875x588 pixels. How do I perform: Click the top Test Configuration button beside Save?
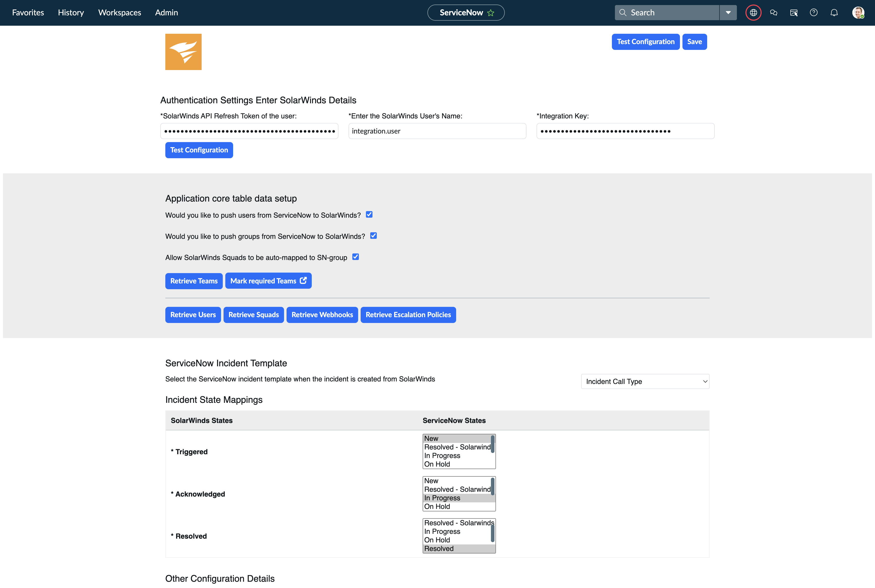coord(645,42)
